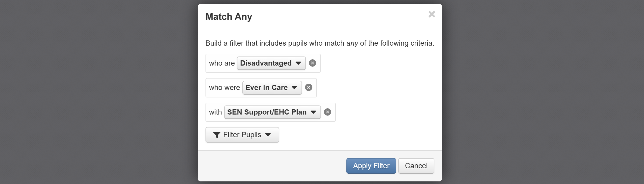Expand the SEN Support/EHC Plan dropdown
Screen dimensions: 644x184
[x=272, y=112]
